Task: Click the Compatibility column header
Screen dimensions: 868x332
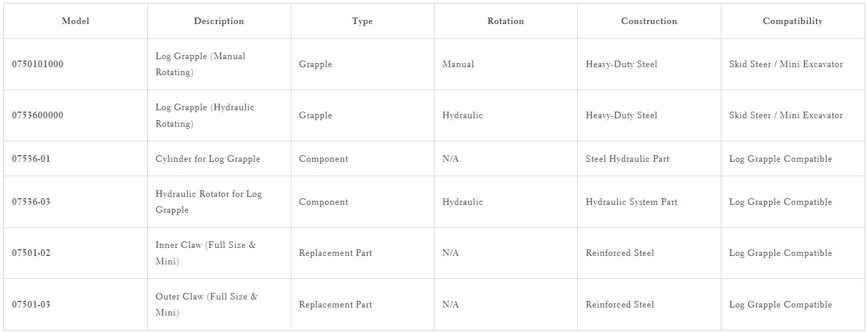Action: pyautogui.click(x=792, y=21)
